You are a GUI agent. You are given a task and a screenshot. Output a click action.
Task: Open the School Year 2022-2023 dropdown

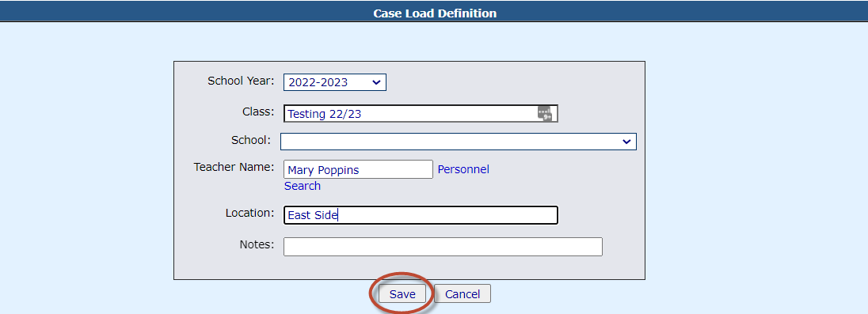pyautogui.click(x=335, y=82)
